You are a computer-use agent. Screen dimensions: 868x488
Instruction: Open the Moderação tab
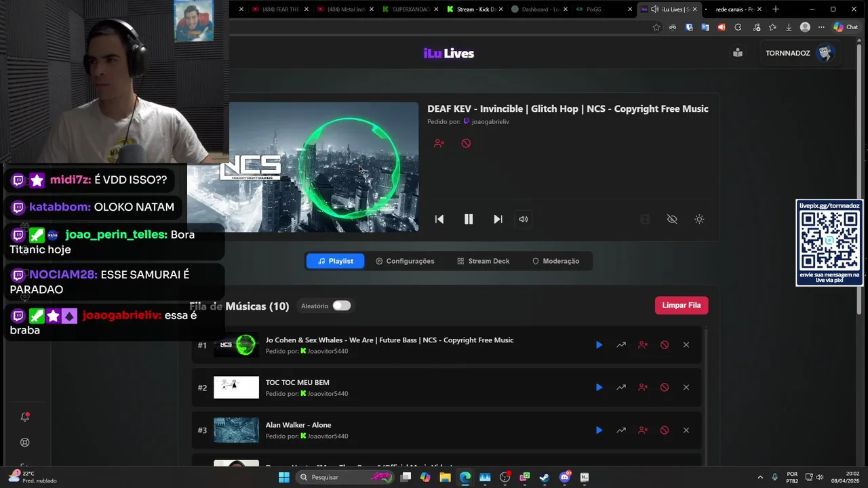point(555,261)
